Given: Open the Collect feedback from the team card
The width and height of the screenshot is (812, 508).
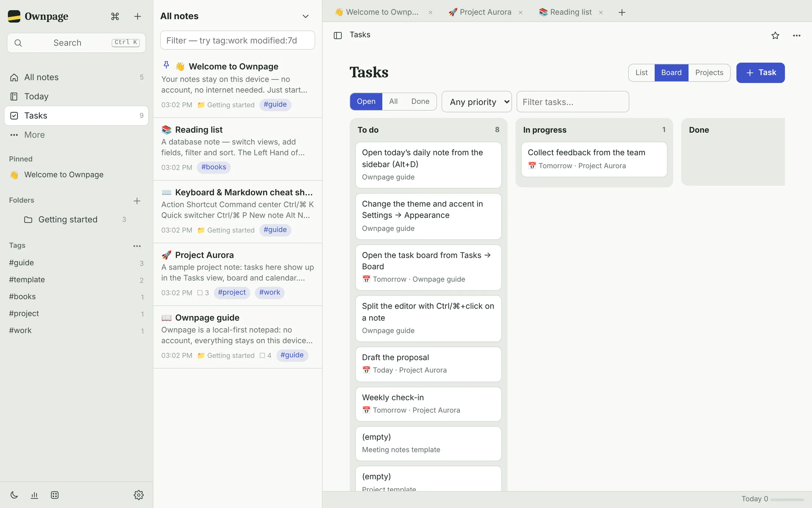Looking at the screenshot, I should pyautogui.click(x=594, y=159).
